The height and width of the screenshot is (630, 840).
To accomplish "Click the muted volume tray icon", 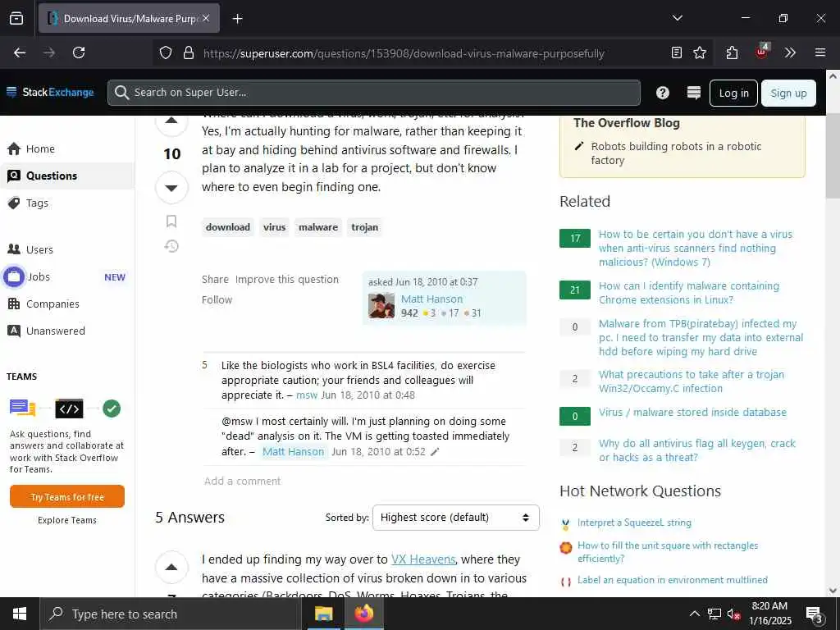I will click(733, 614).
